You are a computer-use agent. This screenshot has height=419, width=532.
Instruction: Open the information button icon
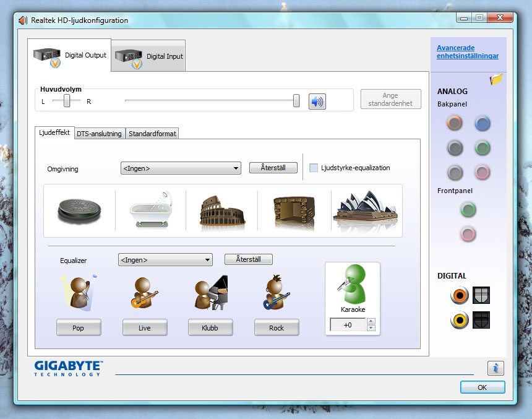click(x=496, y=368)
